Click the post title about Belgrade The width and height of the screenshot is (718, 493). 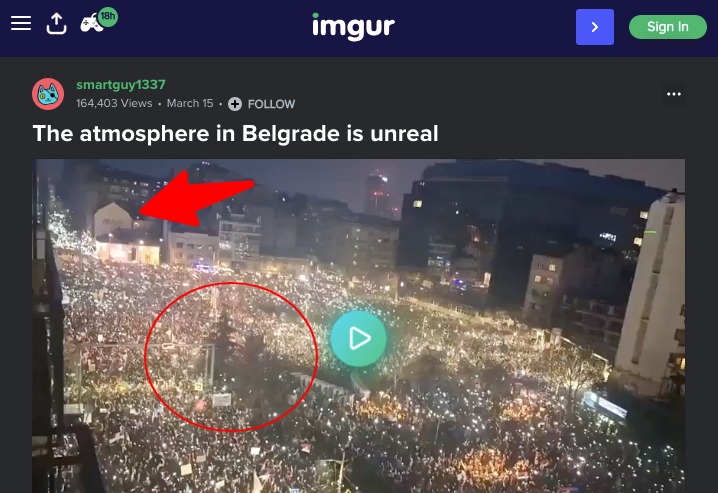pyautogui.click(x=235, y=134)
